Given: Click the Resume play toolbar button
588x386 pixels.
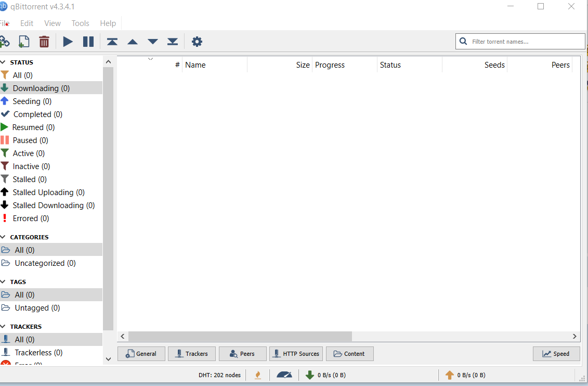Looking at the screenshot, I should pyautogui.click(x=68, y=42).
